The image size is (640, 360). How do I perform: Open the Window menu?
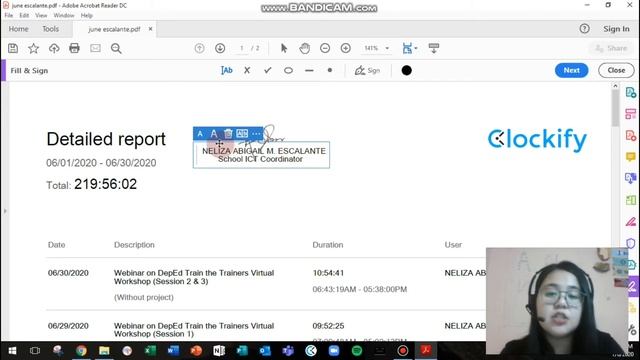pyautogui.click(x=64, y=16)
